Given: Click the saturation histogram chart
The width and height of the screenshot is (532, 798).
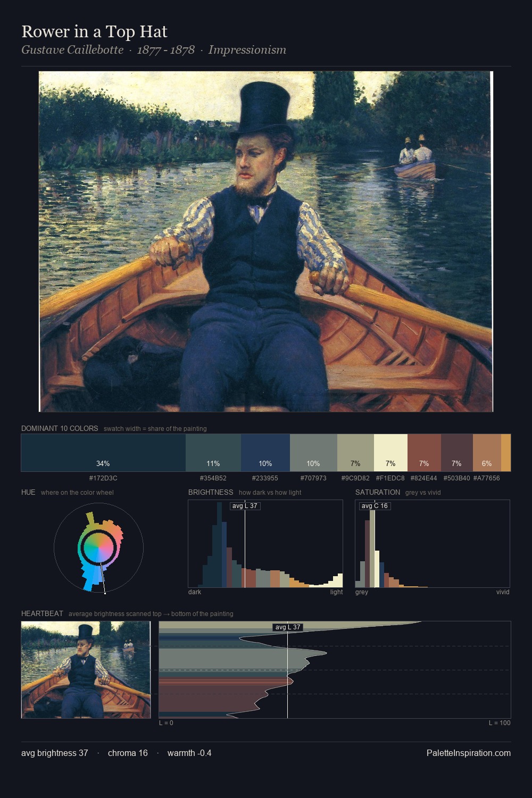Looking at the screenshot, I should pos(433,544).
